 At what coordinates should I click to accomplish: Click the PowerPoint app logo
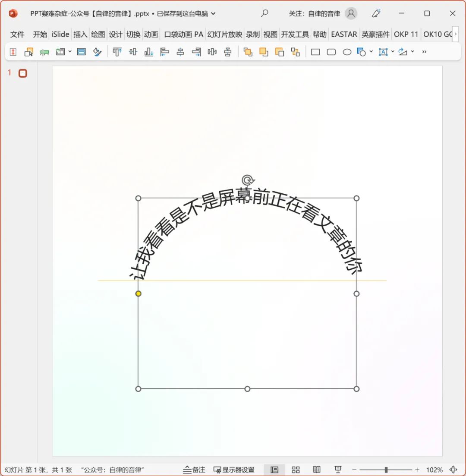tap(13, 13)
